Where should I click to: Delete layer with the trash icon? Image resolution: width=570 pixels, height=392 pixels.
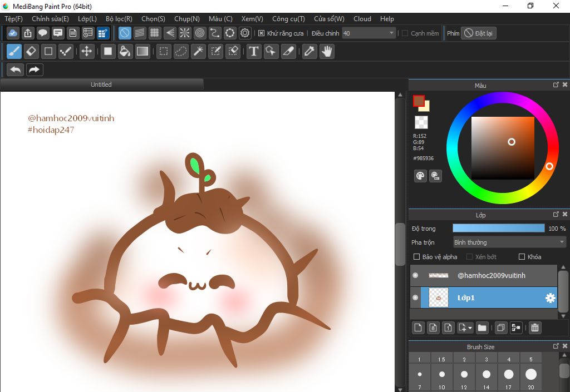click(x=535, y=328)
